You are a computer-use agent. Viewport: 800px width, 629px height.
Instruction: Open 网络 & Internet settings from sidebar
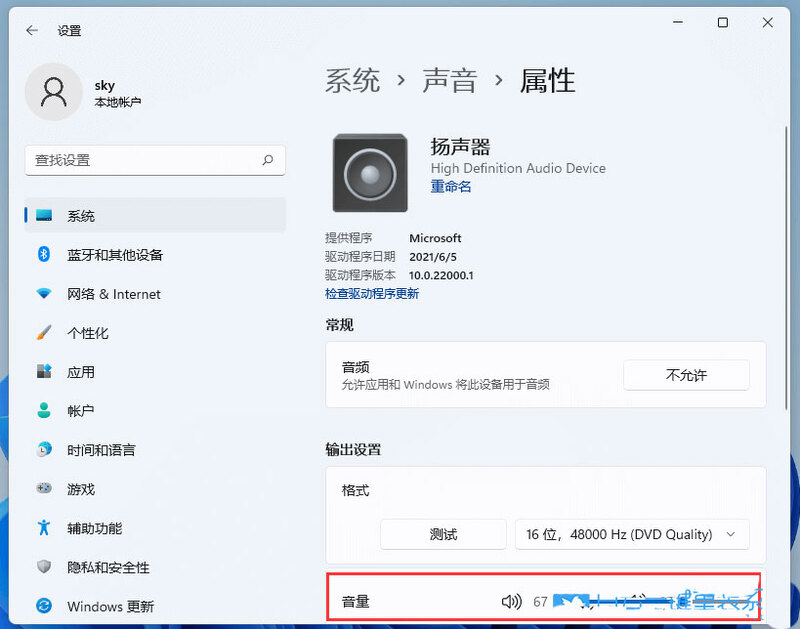pos(43,294)
